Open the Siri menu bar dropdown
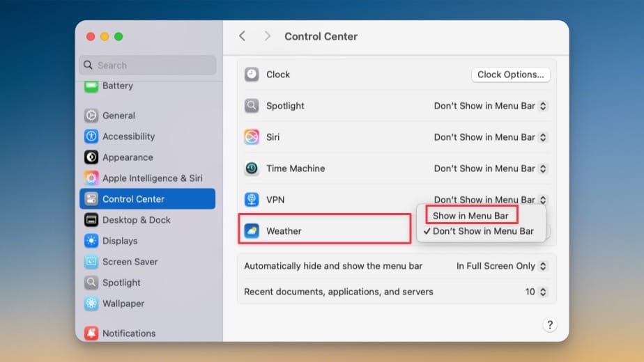The height and width of the screenshot is (362, 644). pos(491,137)
